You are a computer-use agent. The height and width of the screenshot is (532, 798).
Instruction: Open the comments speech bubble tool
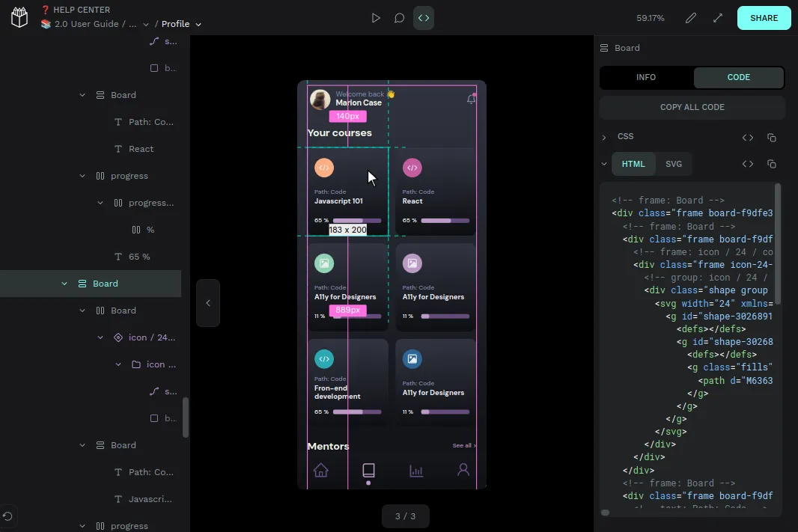400,18
